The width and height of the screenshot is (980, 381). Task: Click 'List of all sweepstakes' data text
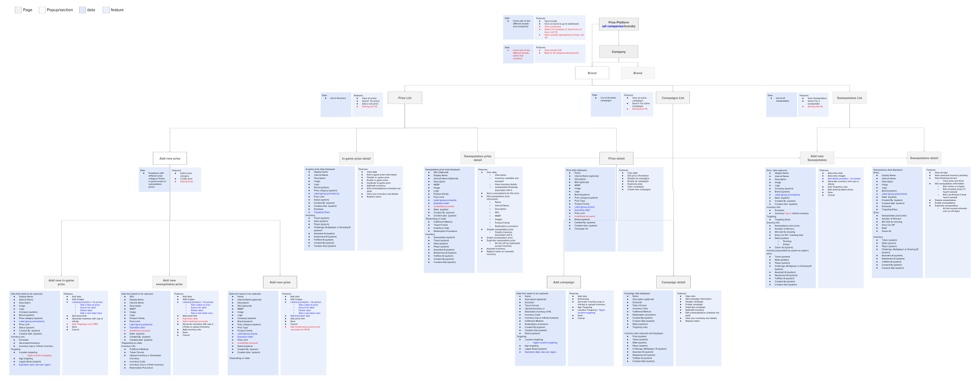(782, 100)
